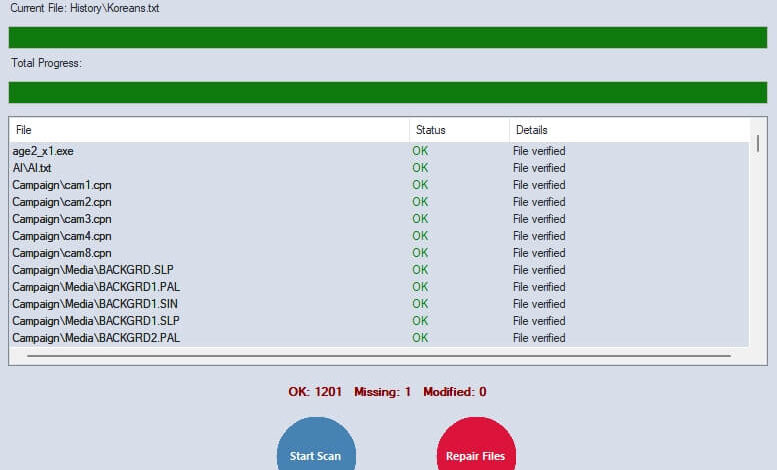Click the 'Current File: History\Koreans.txt' label

pos(85,8)
